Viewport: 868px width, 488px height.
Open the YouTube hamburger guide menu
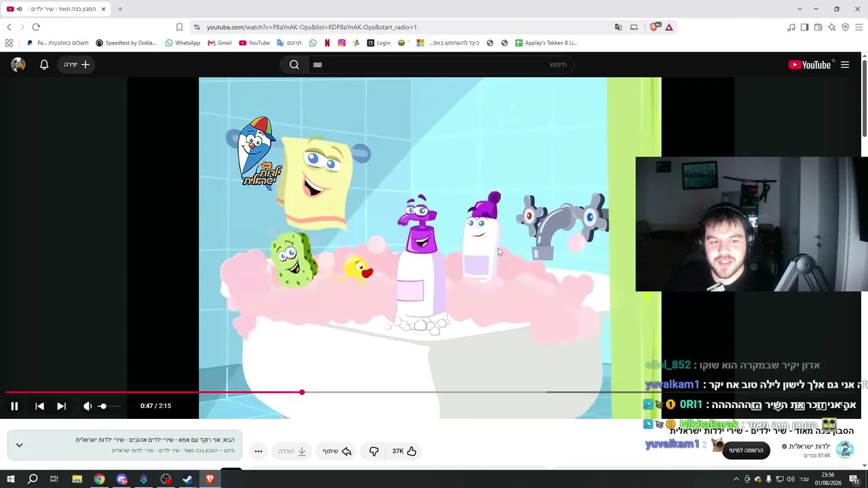845,64
